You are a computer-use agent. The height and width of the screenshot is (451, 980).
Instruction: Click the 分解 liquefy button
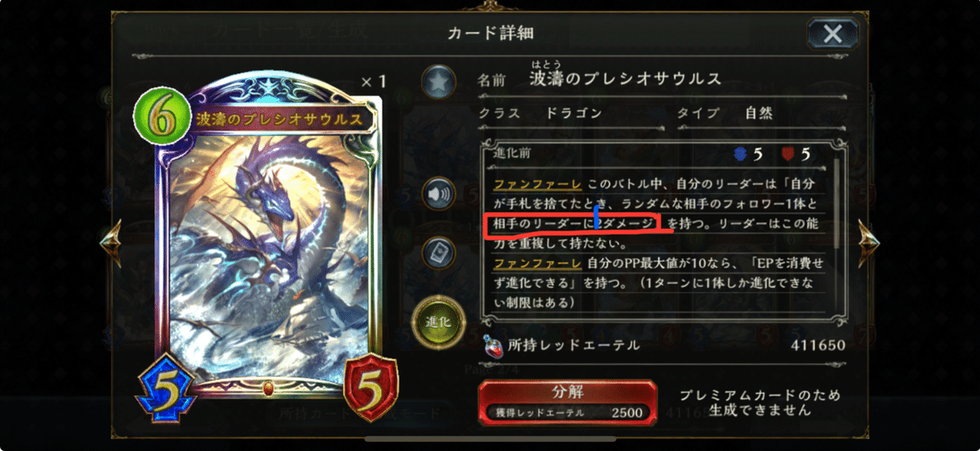click(568, 401)
